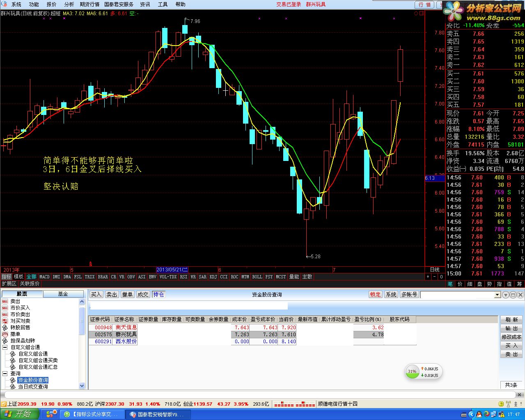The height and width of the screenshot is (420, 525).
Task: Click the status bar icon beside 上证
Action: click(3, 404)
